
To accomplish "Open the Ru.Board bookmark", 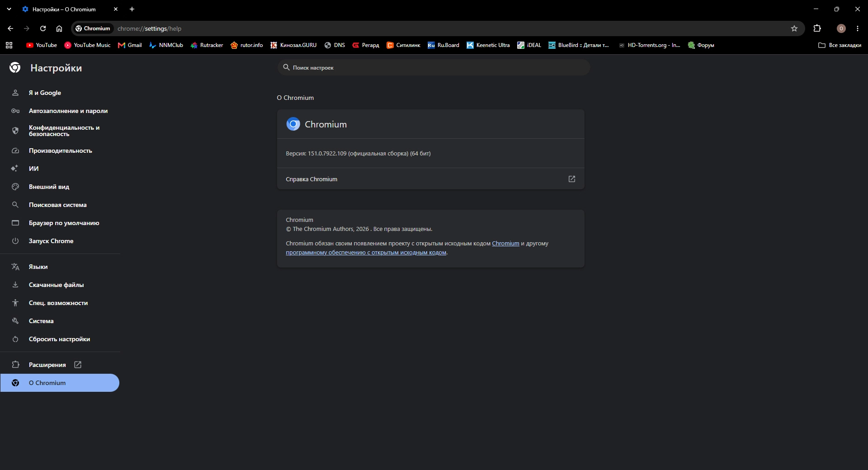I will [443, 45].
